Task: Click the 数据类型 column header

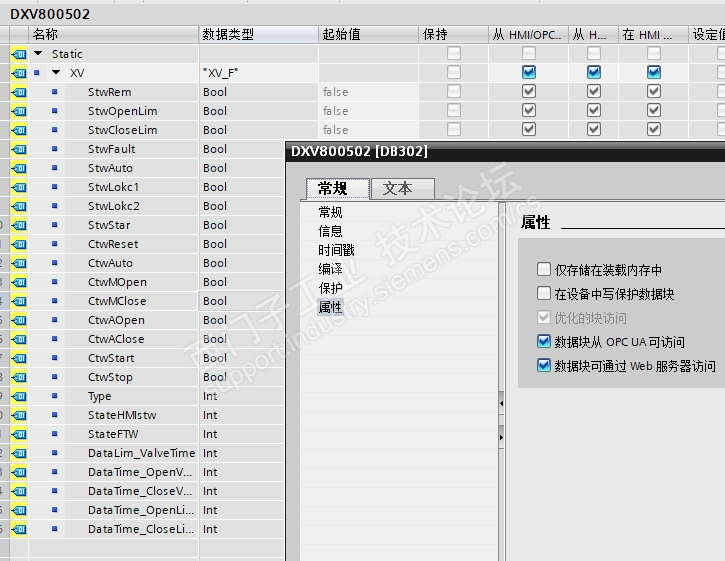Action: [x=258, y=35]
